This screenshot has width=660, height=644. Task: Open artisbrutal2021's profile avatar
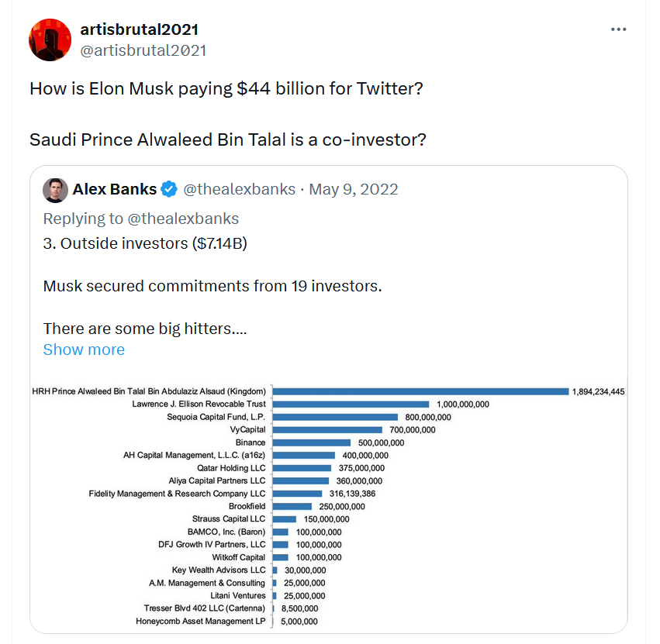tap(50, 40)
